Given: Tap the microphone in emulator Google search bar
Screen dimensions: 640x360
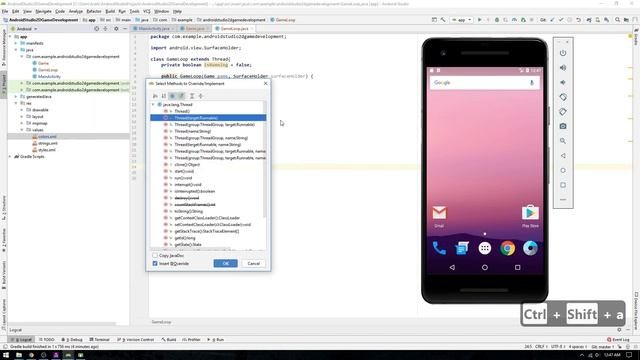Looking at the screenshot, I should click(531, 83).
